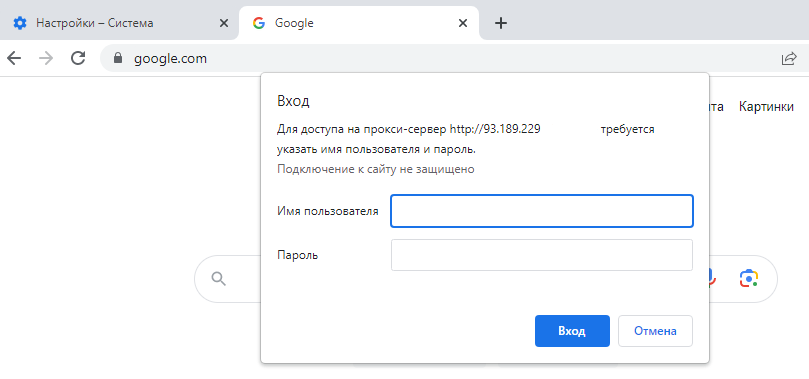Close the Настройки – Система tab
The image size is (809, 379).
click(223, 23)
